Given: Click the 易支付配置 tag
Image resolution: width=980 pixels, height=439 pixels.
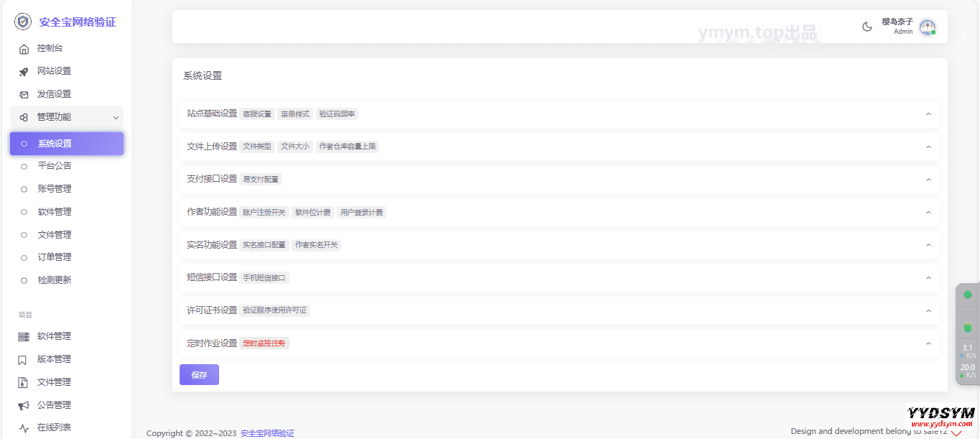Looking at the screenshot, I should click(x=261, y=180).
